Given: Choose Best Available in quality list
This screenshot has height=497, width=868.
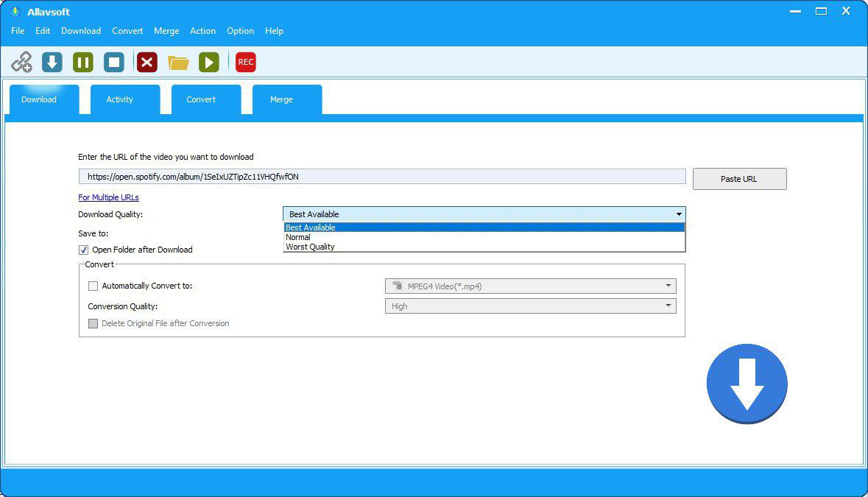Looking at the screenshot, I should (x=484, y=228).
